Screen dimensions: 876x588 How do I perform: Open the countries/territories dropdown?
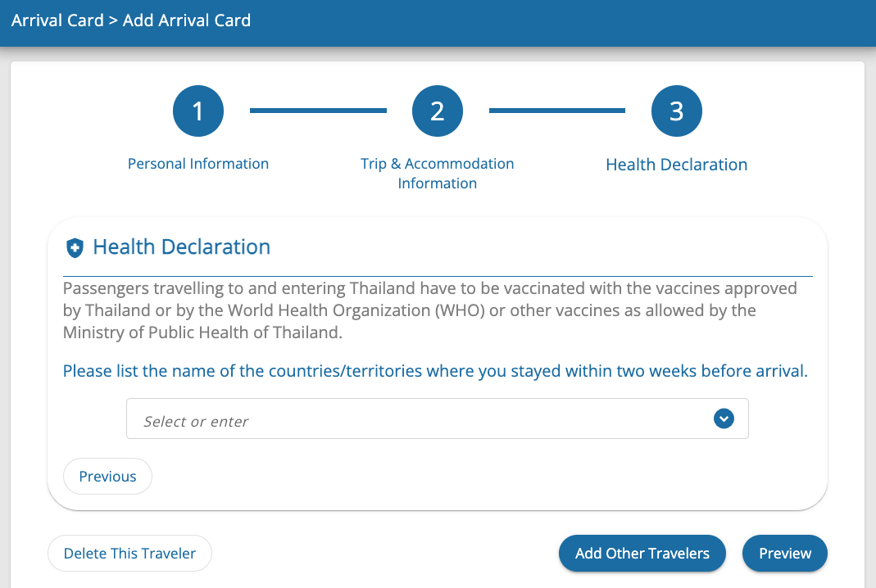click(x=437, y=418)
